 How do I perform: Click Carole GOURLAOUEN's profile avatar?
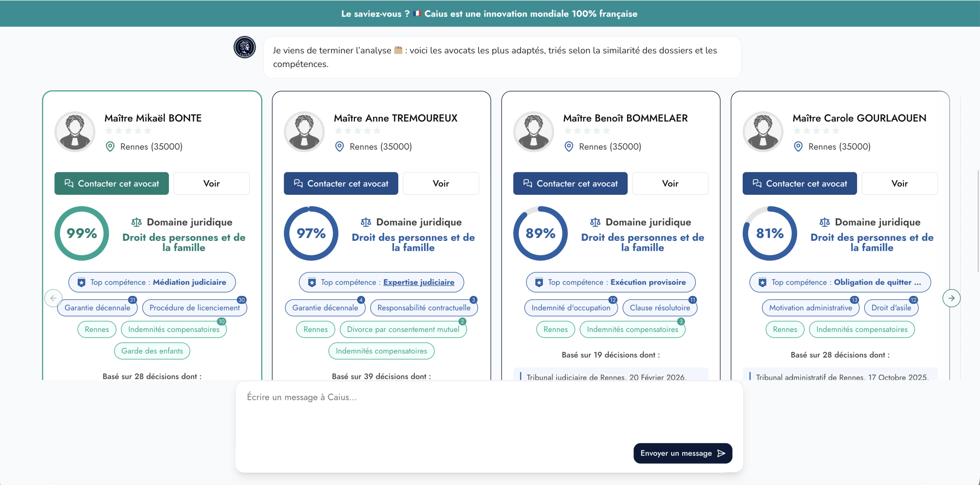(763, 132)
